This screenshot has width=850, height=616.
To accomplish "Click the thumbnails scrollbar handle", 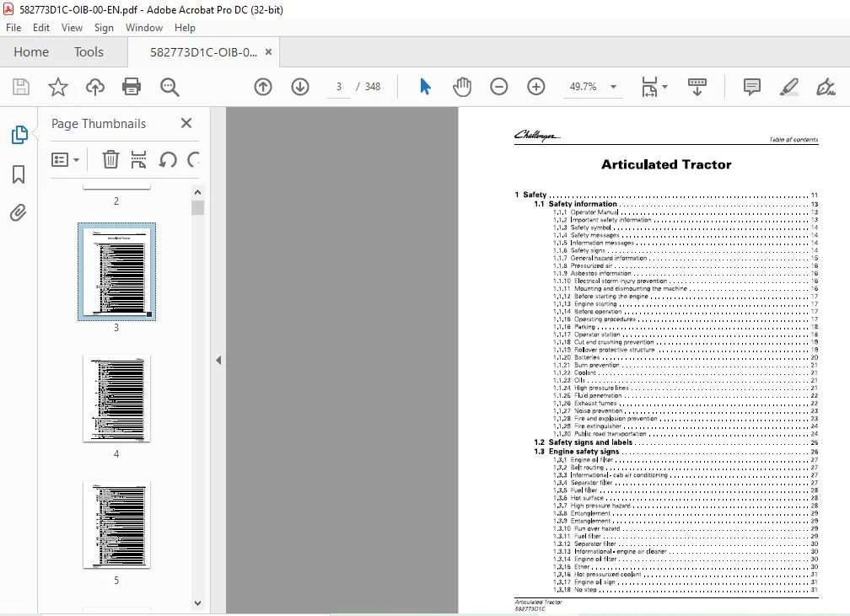I will point(198,208).
